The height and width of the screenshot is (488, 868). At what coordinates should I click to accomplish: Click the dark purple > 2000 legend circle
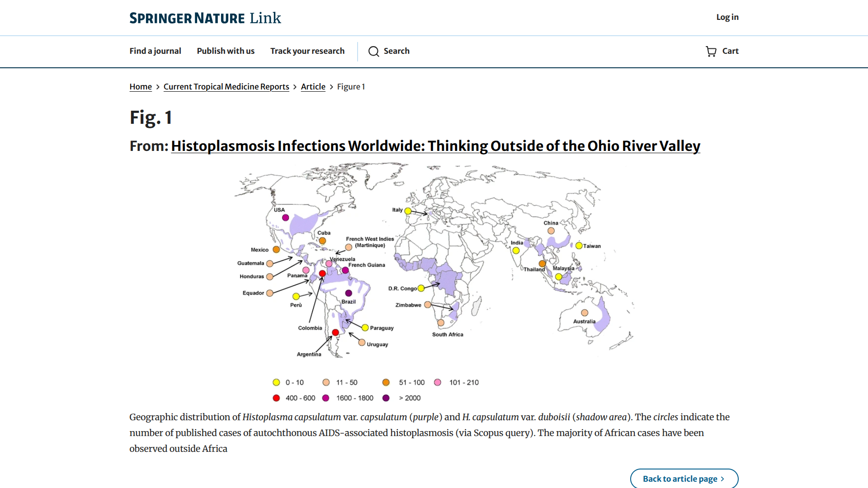[386, 398]
